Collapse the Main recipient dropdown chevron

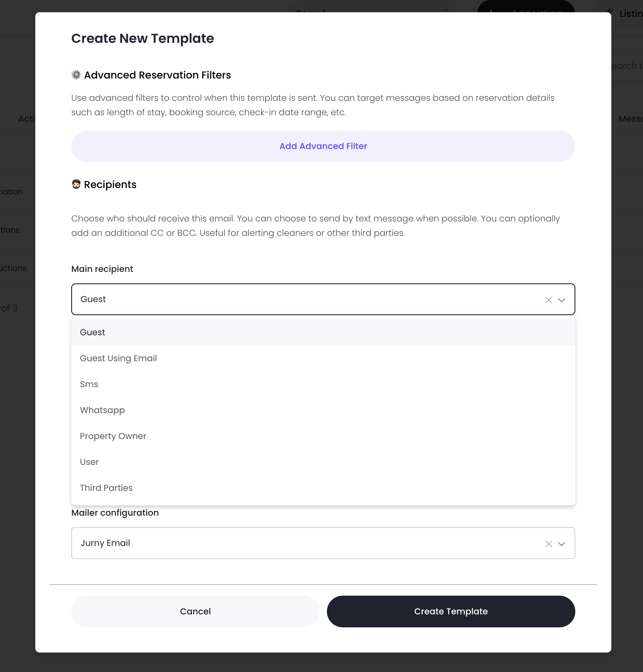(x=561, y=300)
